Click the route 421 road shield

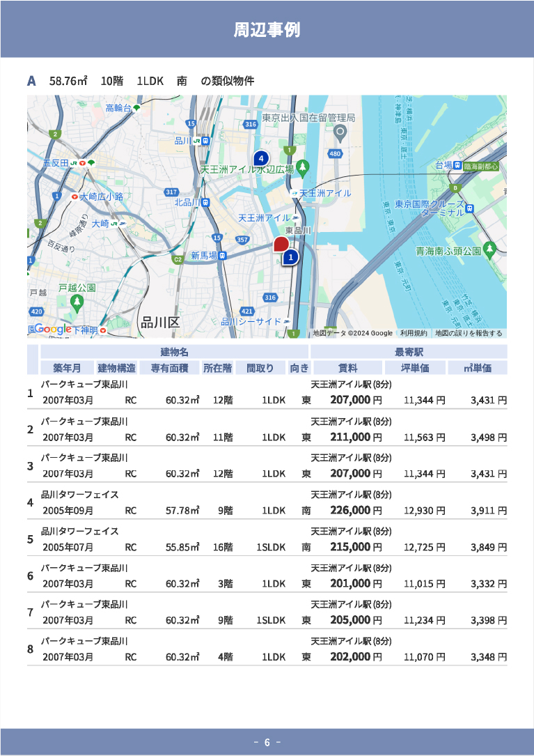point(246,311)
